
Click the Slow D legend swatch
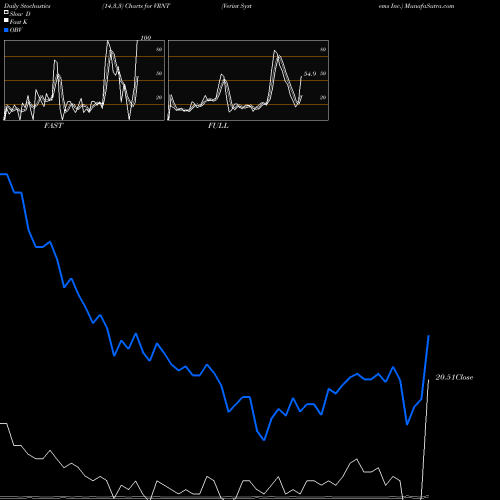pyautogui.click(x=6, y=13)
